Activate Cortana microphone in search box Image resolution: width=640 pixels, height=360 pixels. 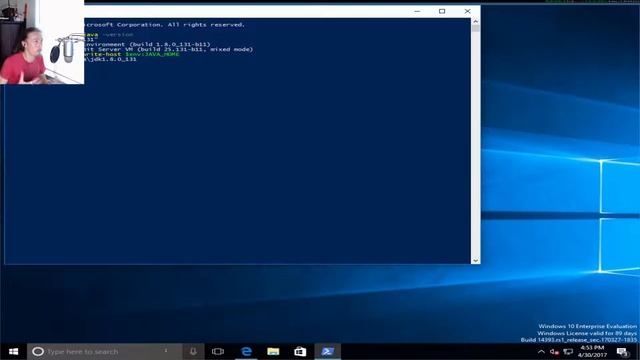tap(193, 351)
